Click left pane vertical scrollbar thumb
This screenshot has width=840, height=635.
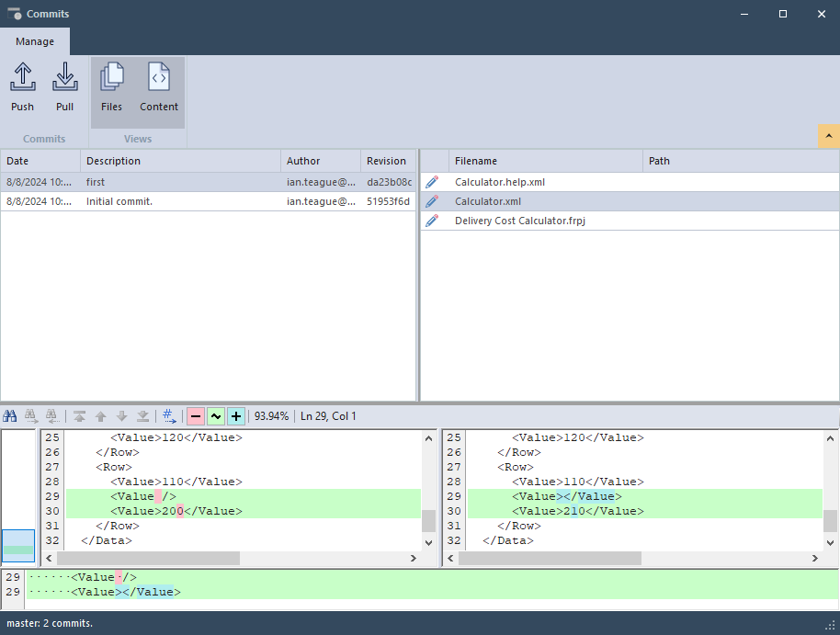[x=428, y=520]
